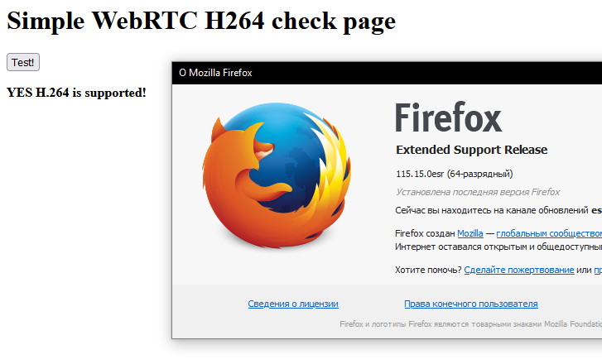The height and width of the screenshot is (364, 602).
Task: Click the Firefox logo image
Action: tap(277, 175)
